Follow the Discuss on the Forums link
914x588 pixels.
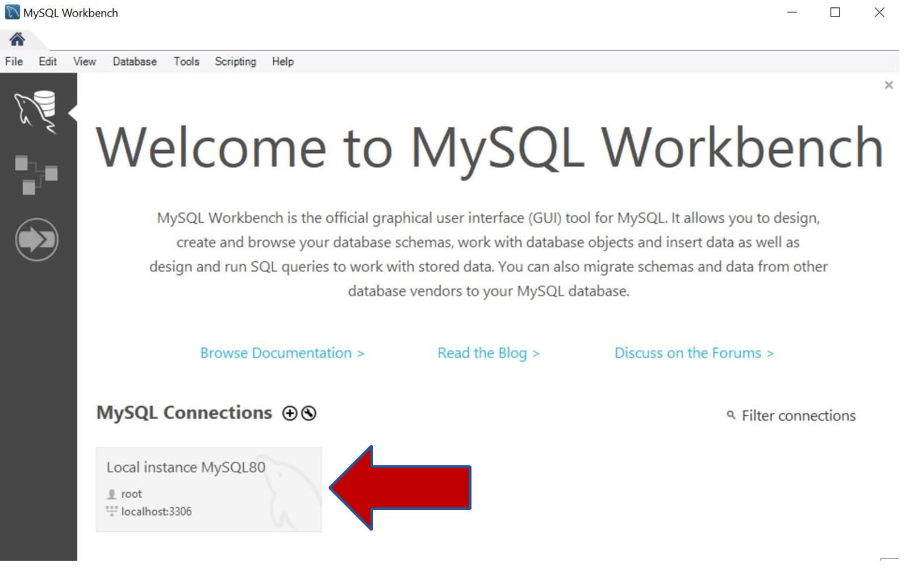[693, 353]
